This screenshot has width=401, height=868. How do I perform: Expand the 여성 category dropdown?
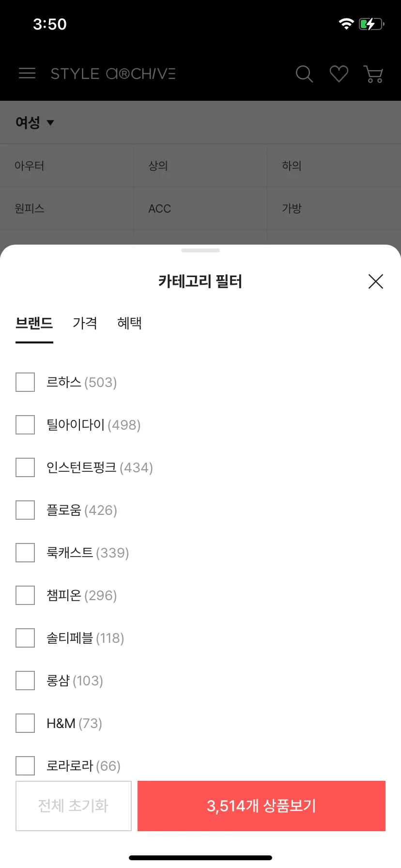coord(35,123)
